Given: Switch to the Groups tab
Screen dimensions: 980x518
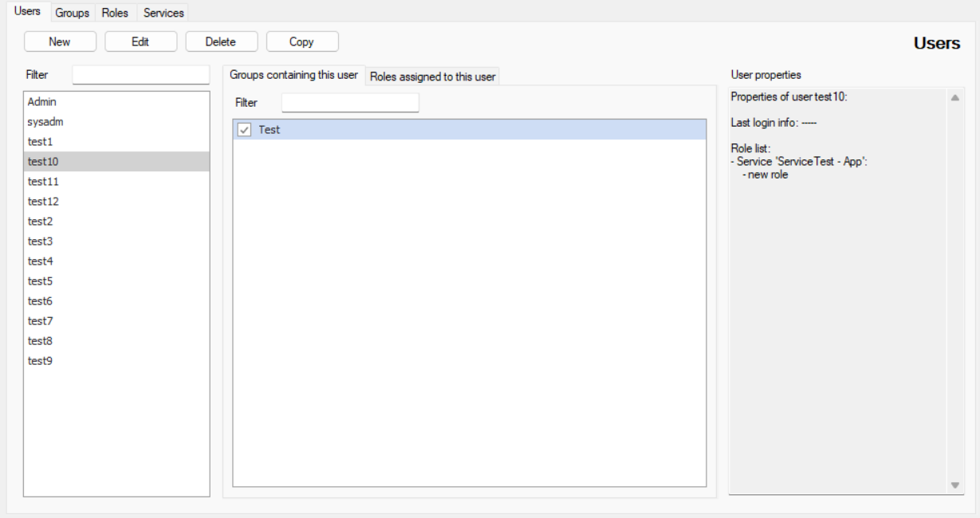Looking at the screenshot, I should (72, 13).
